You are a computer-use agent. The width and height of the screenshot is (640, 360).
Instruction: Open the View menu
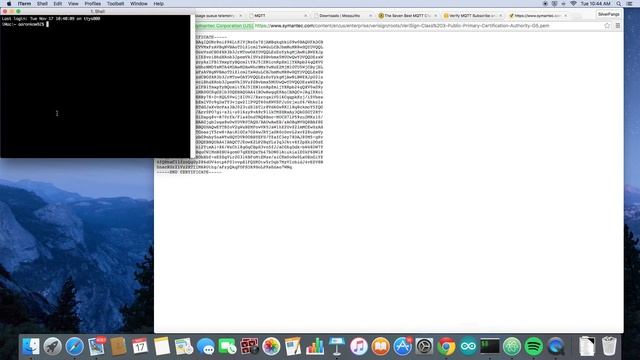(73, 4)
